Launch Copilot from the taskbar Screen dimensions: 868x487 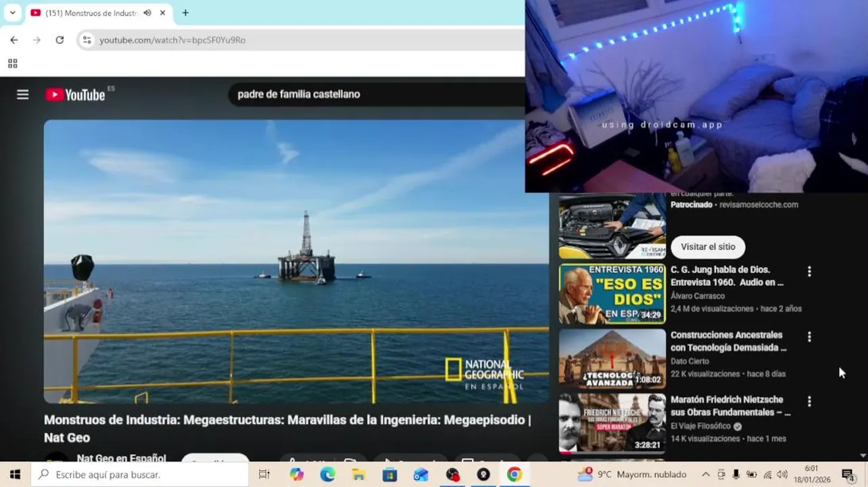point(297,475)
